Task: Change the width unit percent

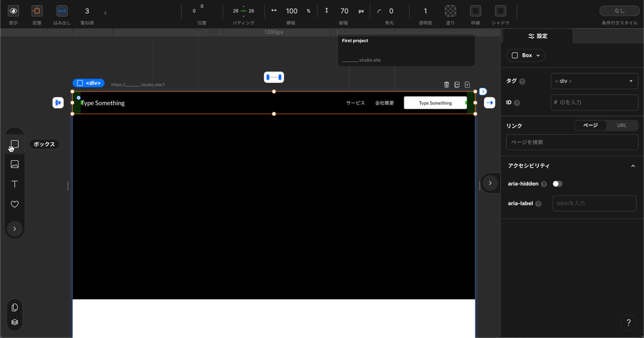Action: (x=308, y=11)
